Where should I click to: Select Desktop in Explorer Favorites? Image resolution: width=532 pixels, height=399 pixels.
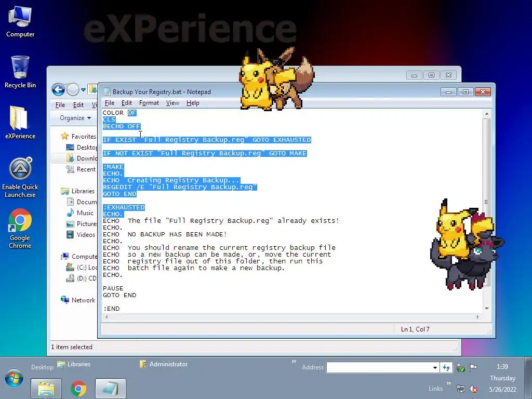[x=82, y=147]
